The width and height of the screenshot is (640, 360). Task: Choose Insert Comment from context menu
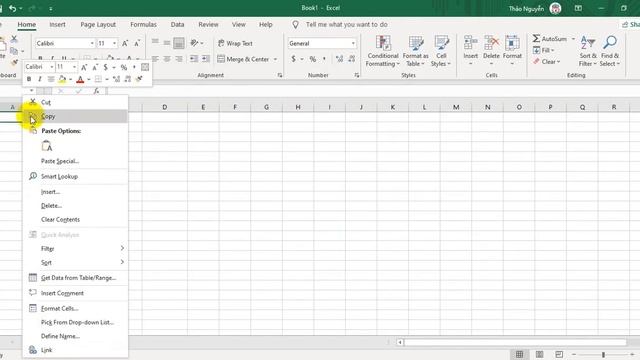click(75, 293)
